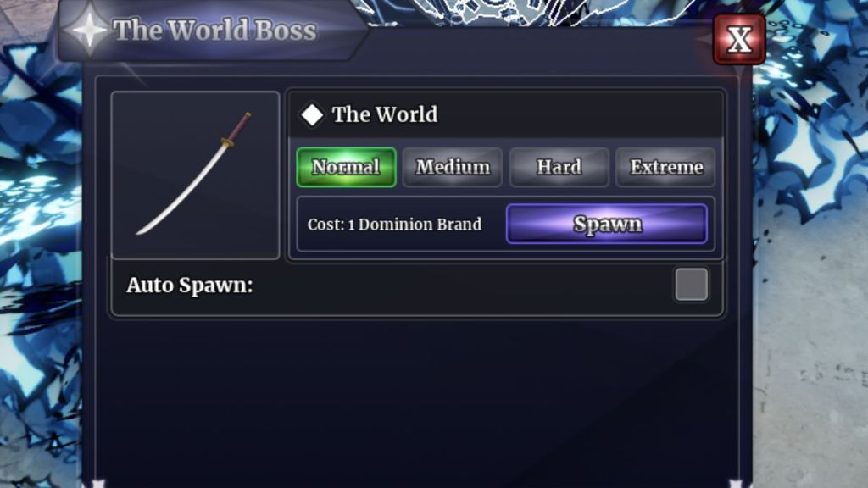The image size is (868, 488).
Task: Click the Auto Spawn label text
Action: pos(189,286)
